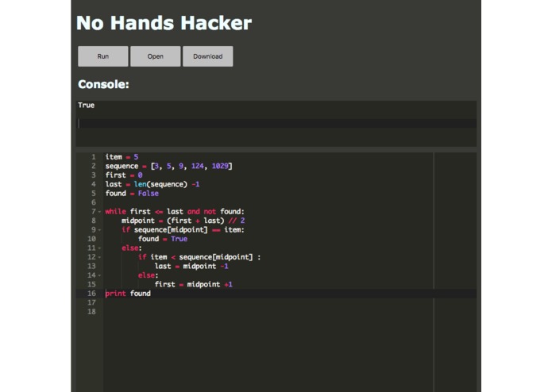Click the 'No Hands Hacker' title

164,23
